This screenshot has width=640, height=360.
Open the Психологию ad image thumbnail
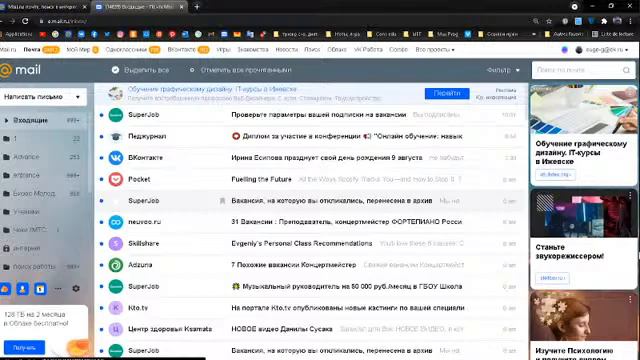584,317
